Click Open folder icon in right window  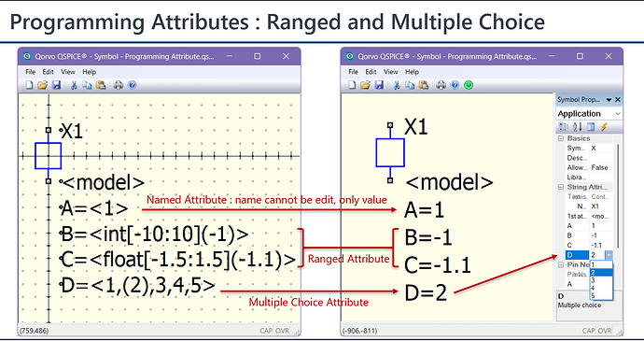point(365,85)
